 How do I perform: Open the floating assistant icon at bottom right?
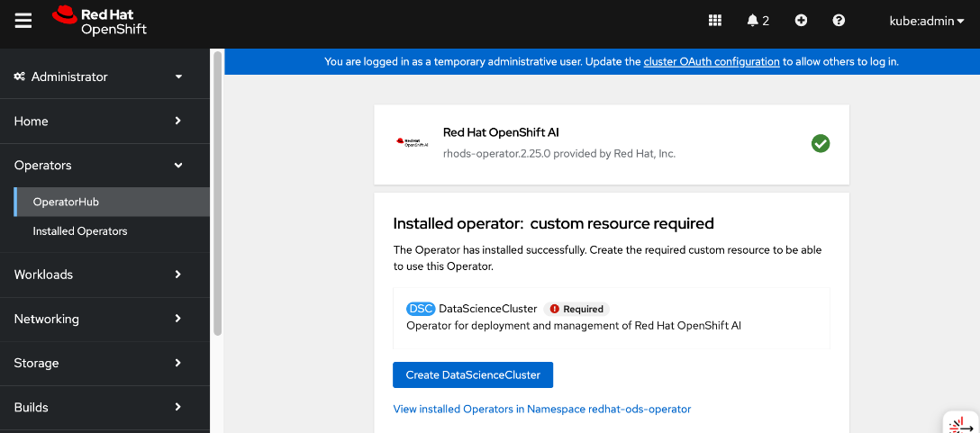coord(959,424)
